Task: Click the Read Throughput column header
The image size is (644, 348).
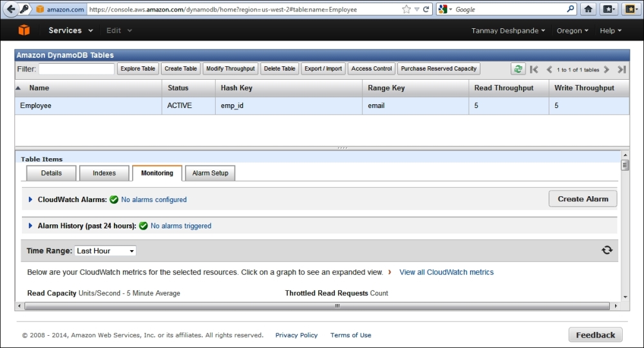Action: coord(509,88)
